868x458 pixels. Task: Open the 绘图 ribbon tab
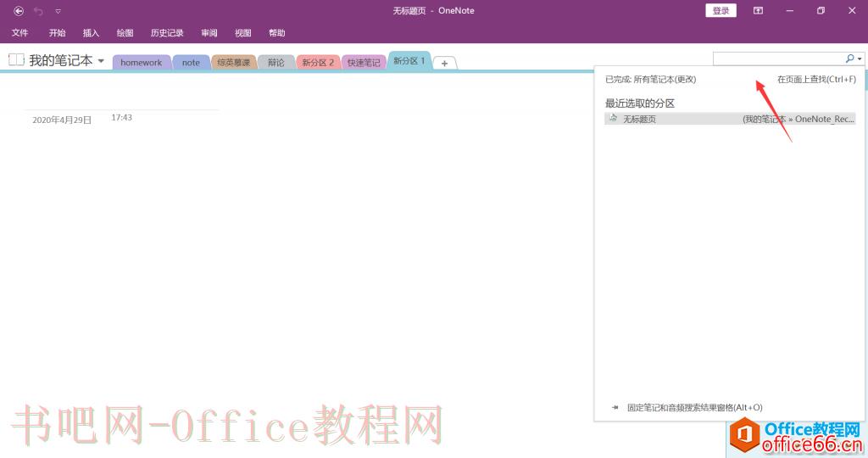125,33
